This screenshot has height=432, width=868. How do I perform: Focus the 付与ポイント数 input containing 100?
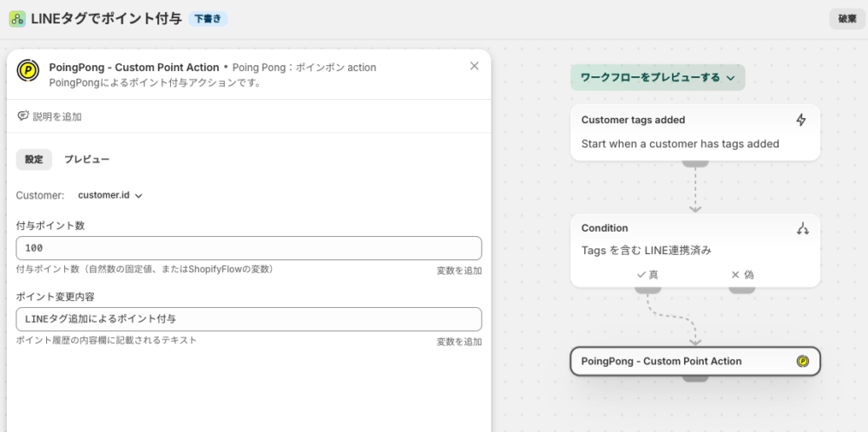(x=248, y=248)
